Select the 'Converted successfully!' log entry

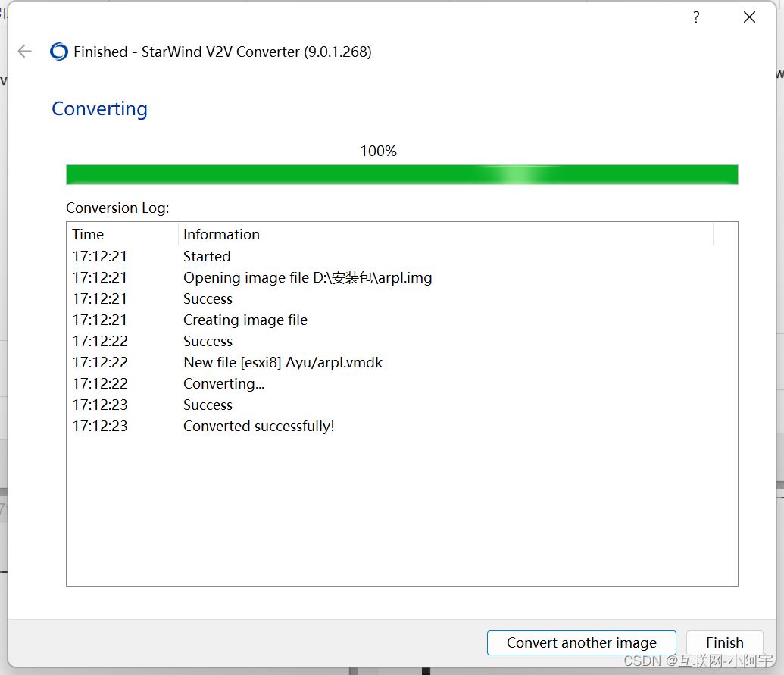402,426
